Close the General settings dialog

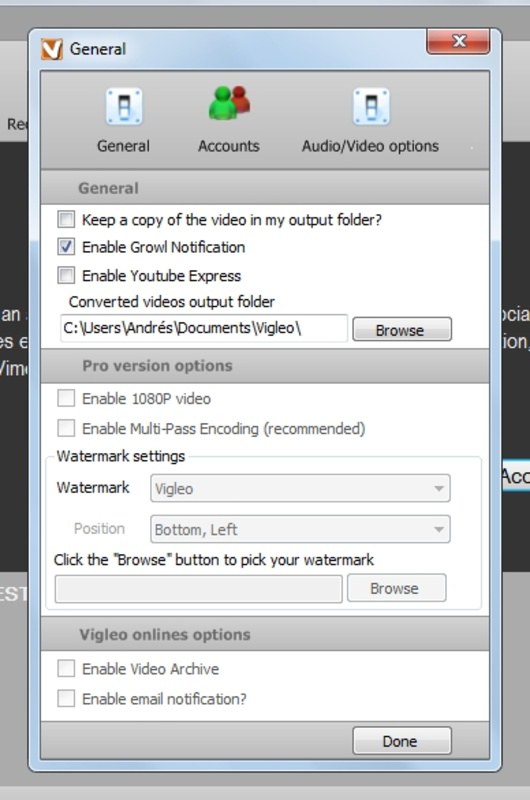click(x=458, y=41)
